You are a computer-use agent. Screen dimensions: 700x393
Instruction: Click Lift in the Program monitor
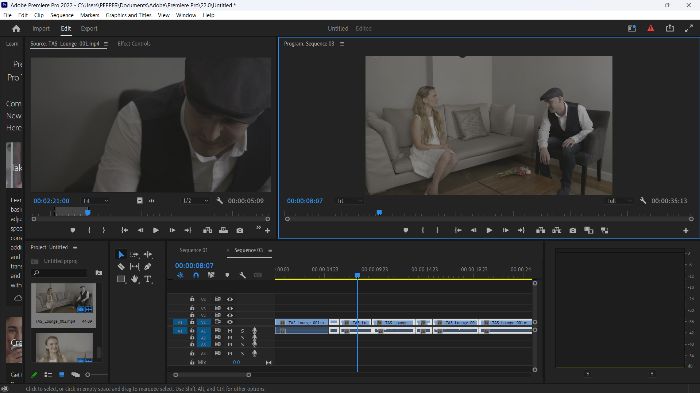pyautogui.click(x=540, y=230)
